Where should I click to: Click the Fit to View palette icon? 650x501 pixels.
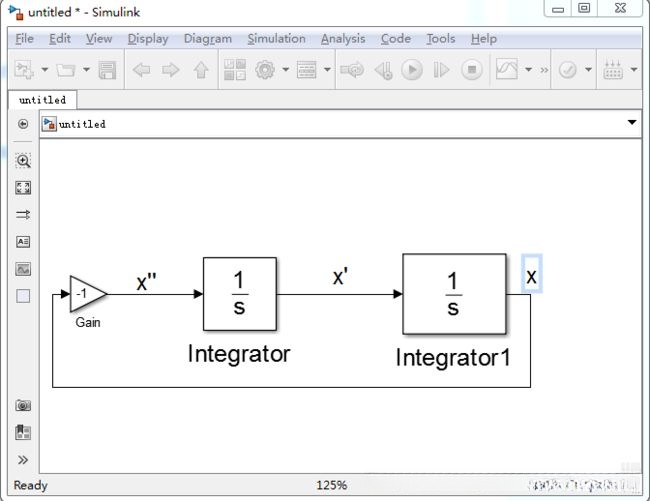23,188
